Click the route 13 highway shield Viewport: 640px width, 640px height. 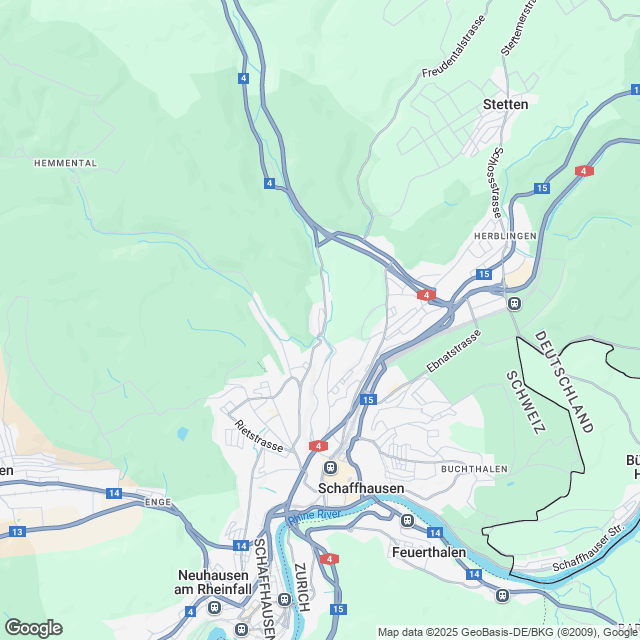tap(18, 532)
